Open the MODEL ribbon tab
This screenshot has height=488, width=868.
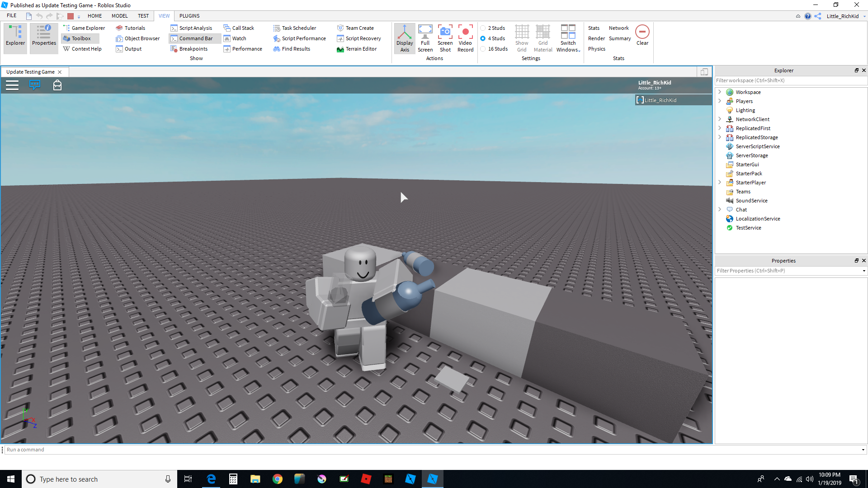119,16
